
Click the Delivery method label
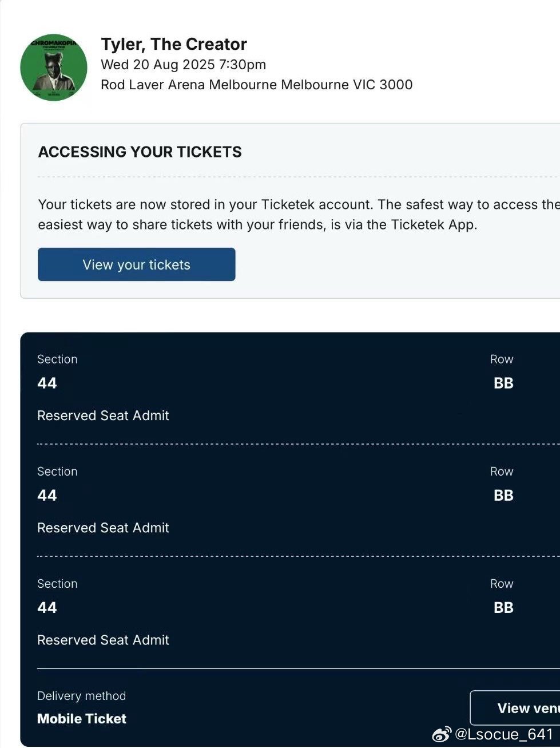81,696
